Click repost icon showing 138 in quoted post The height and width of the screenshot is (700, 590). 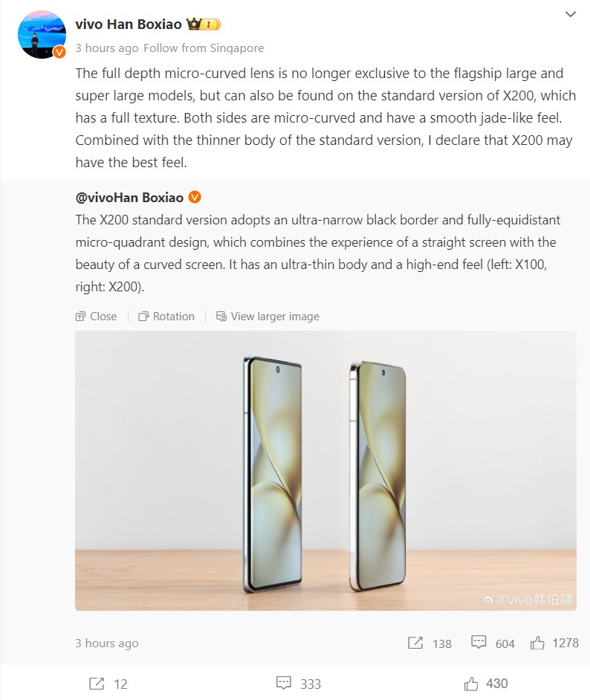click(415, 643)
